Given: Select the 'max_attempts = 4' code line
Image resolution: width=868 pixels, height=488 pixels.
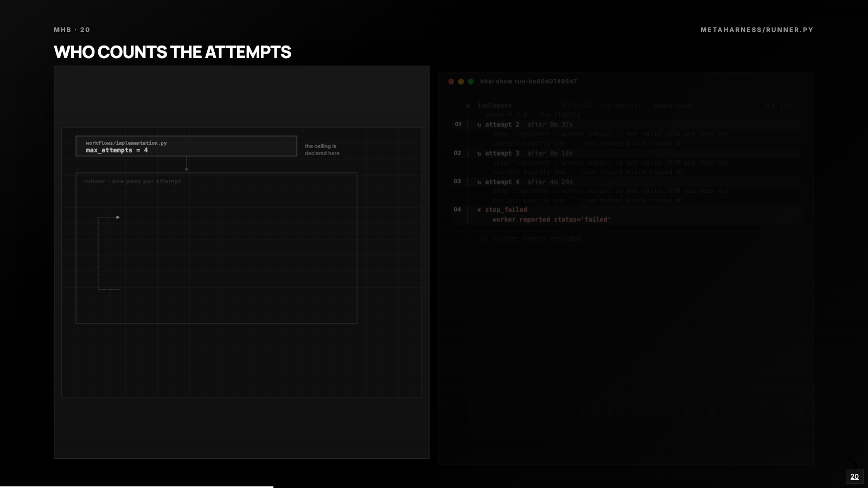Looking at the screenshot, I should pos(117,150).
